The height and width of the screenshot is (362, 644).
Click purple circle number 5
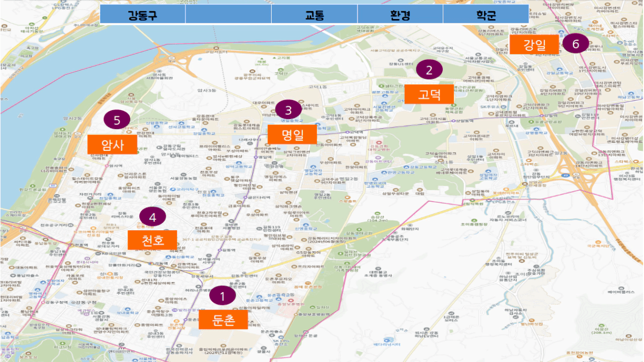pyautogui.click(x=117, y=120)
